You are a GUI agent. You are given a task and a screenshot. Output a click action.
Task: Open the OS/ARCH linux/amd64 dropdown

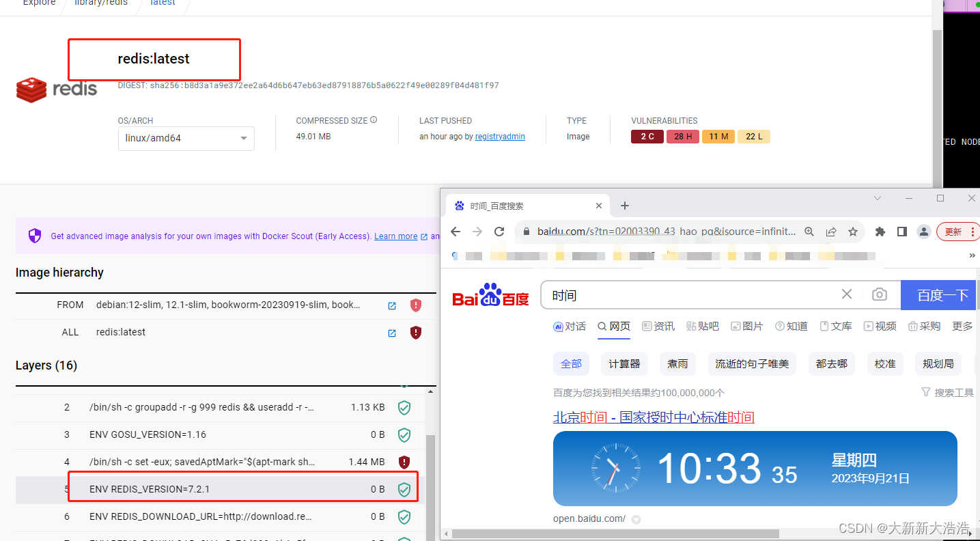point(186,138)
